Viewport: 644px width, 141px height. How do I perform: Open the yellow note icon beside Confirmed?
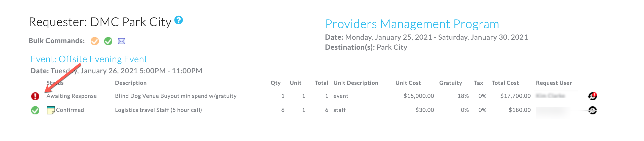51,110
